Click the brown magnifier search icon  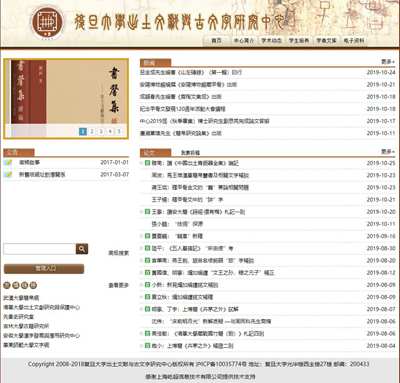pos(82,249)
